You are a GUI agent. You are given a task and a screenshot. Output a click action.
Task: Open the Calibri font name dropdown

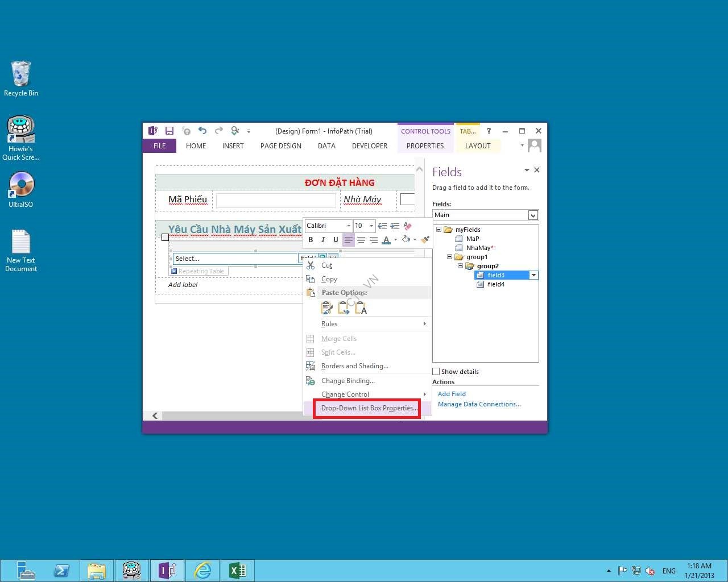349,226
